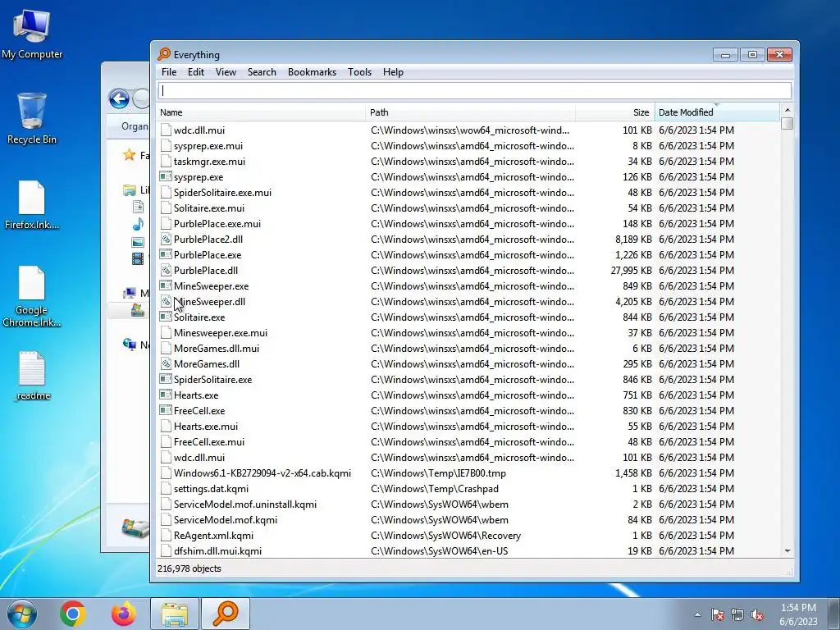This screenshot has height=630, width=840.
Task: Click the vertical scrollbar thumb in results
Action: pyautogui.click(x=787, y=123)
